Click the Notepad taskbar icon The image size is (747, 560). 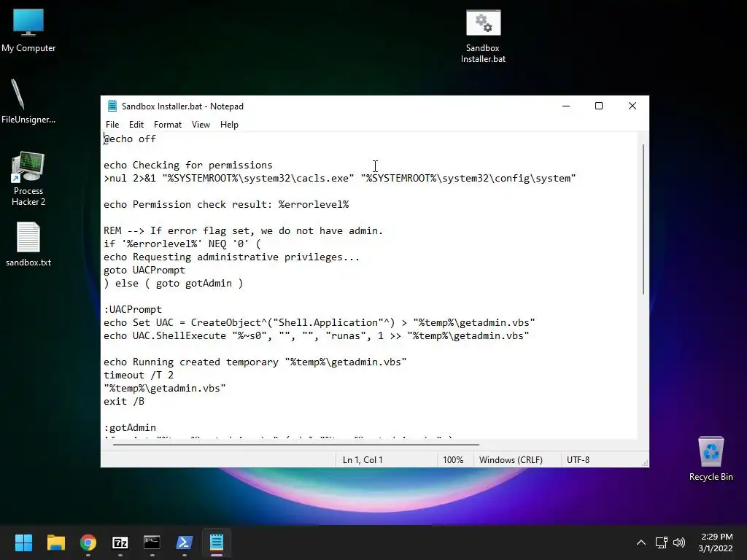click(x=216, y=542)
